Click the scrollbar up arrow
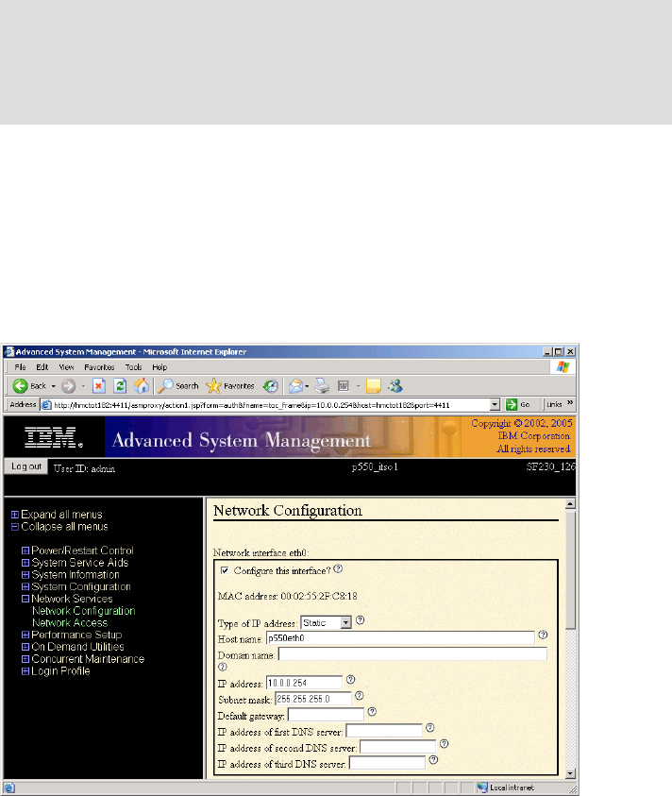The width and height of the screenshot is (672, 796). click(x=570, y=504)
